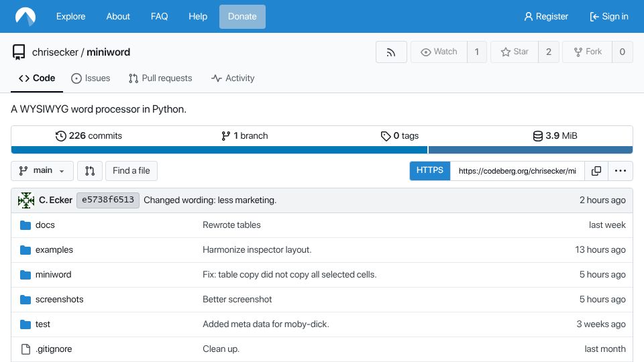The width and height of the screenshot is (644, 362).
Task: Click the repository icon beside chrisecker
Action: (x=19, y=52)
